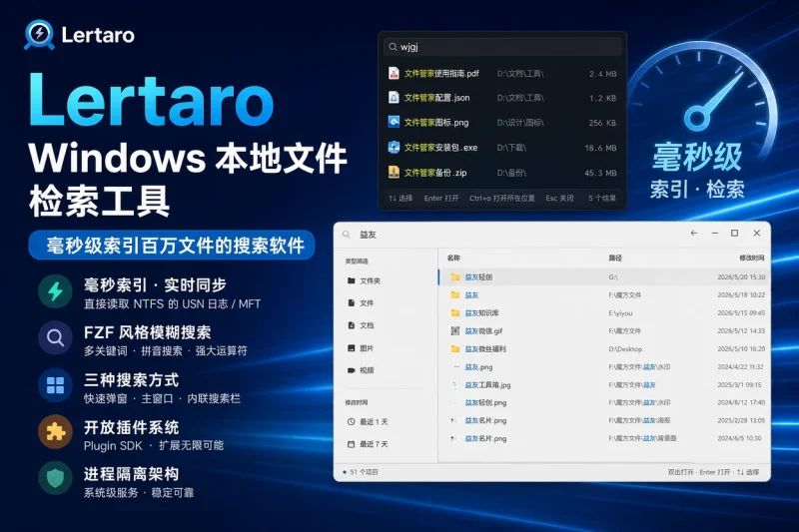Click the shield icon beside 进程隔离架构

click(x=55, y=478)
